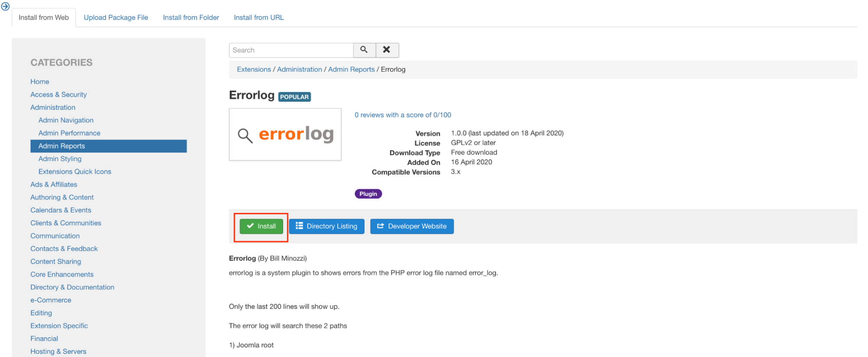
Task: Select the Contacts & Feedback category
Action: tap(64, 248)
